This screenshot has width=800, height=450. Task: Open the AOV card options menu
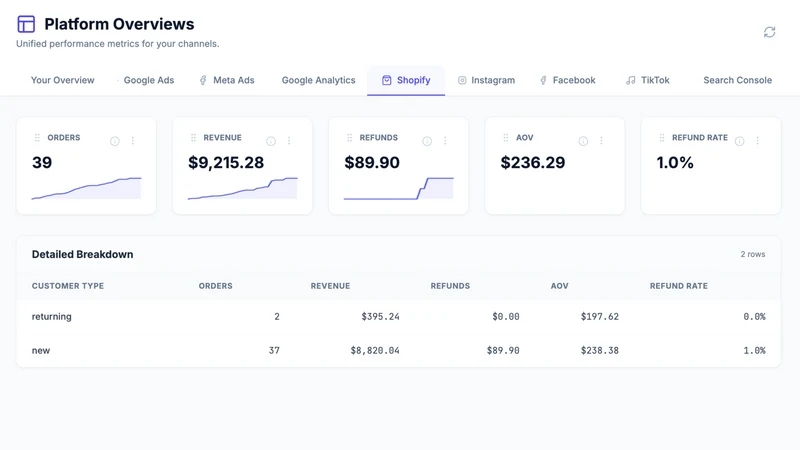601,140
